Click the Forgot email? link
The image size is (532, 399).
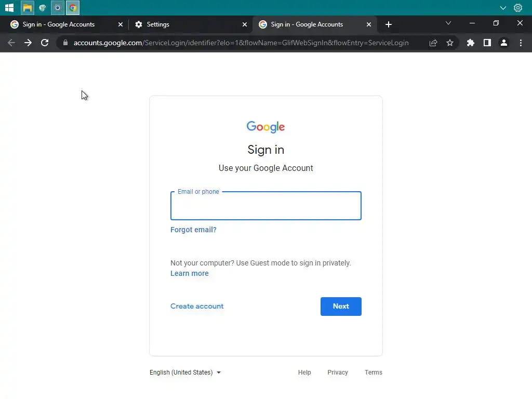coord(193,230)
